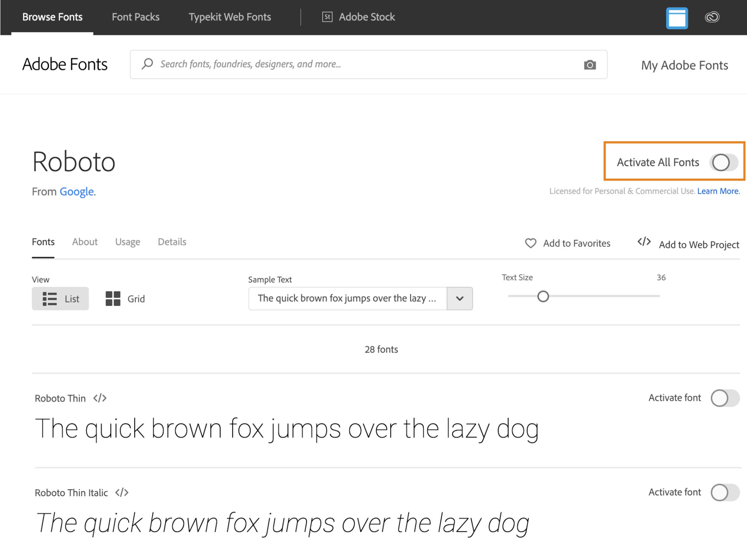Click the code icon next to Roboto Thin

pyautogui.click(x=100, y=398)
